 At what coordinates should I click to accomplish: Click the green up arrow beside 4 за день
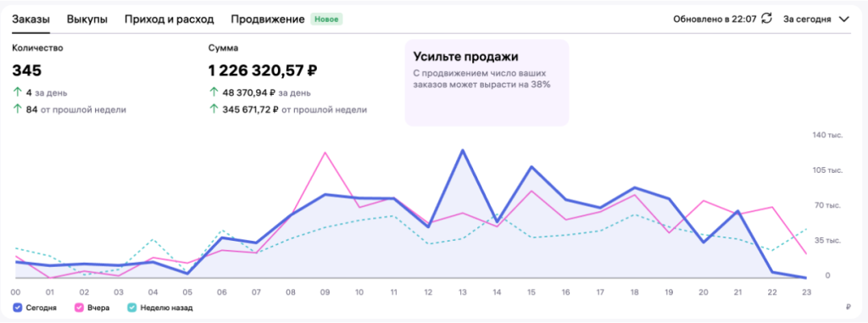tap(17, 92)
